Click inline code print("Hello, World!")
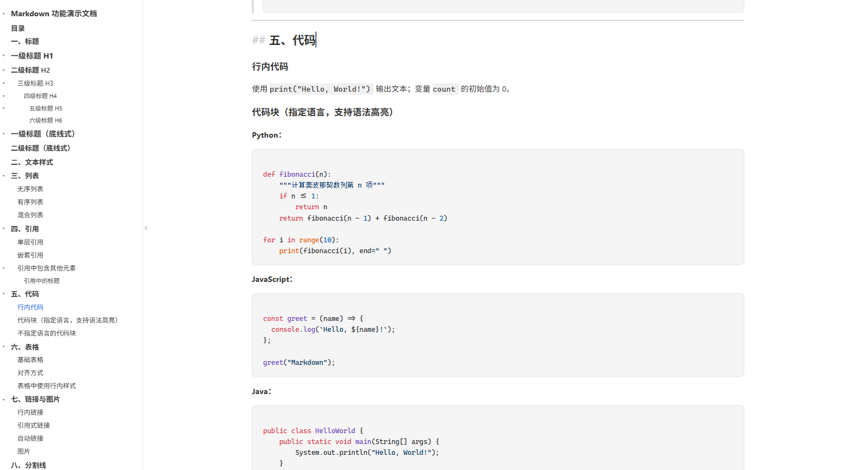 [320, 89]
